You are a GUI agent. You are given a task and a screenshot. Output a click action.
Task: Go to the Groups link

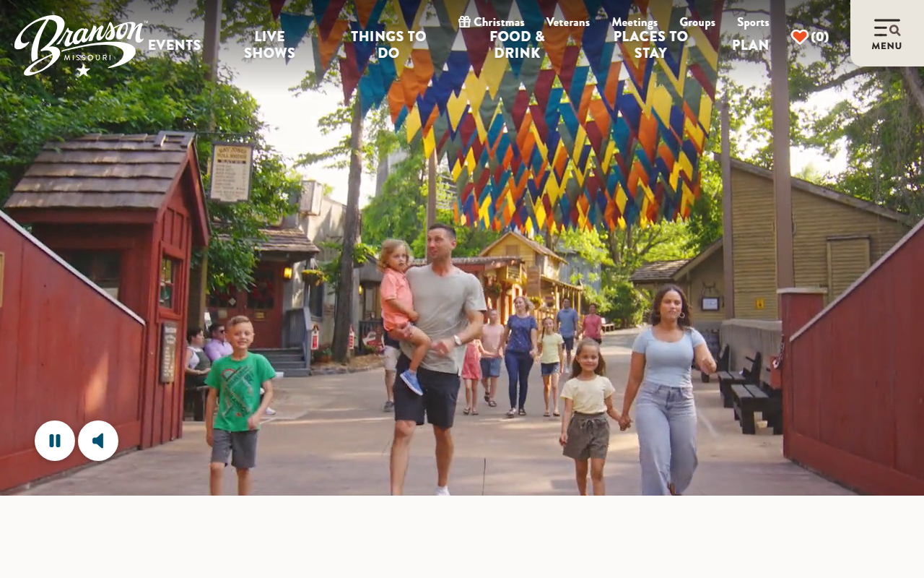click(x=697, y=22)
